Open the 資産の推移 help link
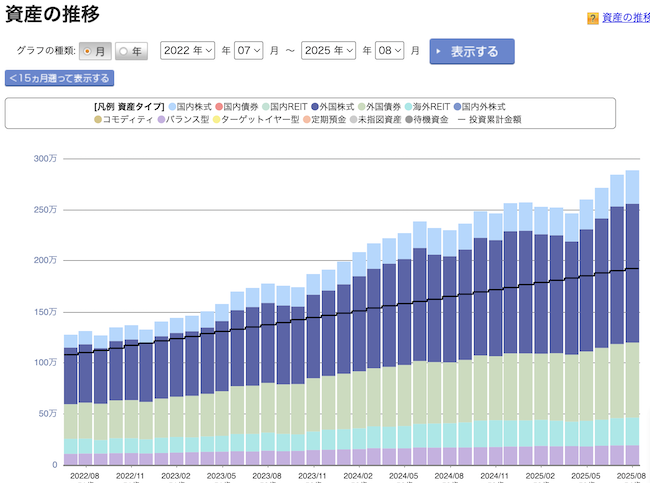The height and width of the screenshot is (483, 650). [x=625, y=18]
